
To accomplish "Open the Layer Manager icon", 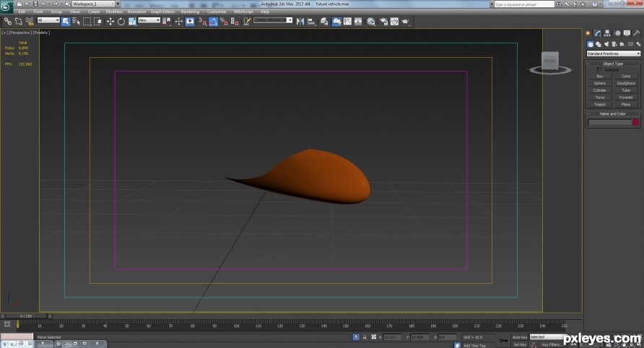I will pos(324,22).
